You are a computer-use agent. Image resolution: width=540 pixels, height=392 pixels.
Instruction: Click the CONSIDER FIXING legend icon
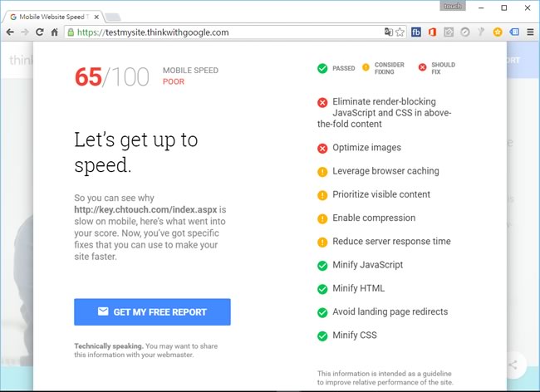pos(366,67)
